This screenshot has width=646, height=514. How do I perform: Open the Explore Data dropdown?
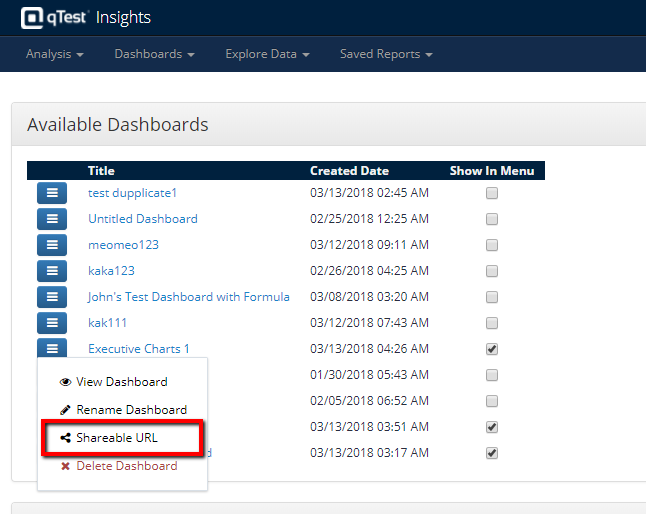267,54
